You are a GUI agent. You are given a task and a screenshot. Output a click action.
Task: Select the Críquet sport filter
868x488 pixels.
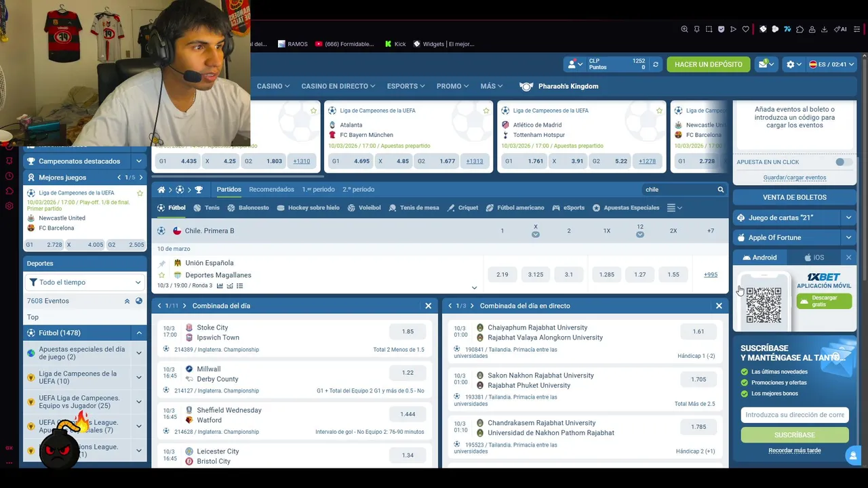click(x=462, y=208)
